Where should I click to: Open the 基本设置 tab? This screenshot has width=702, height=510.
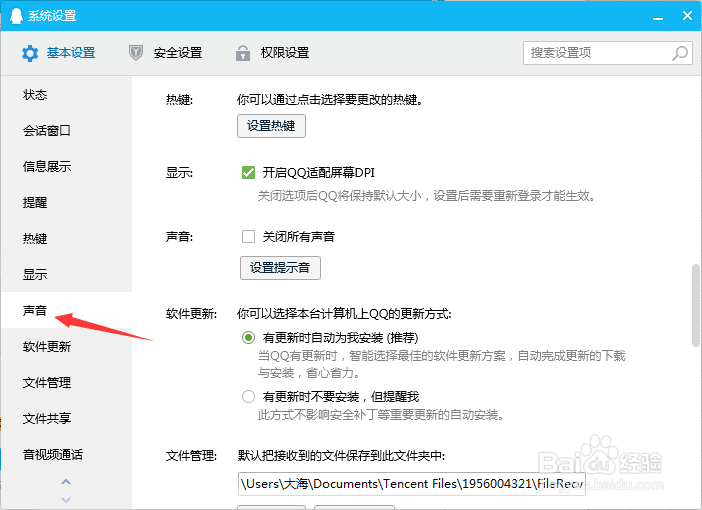[58, 53]
